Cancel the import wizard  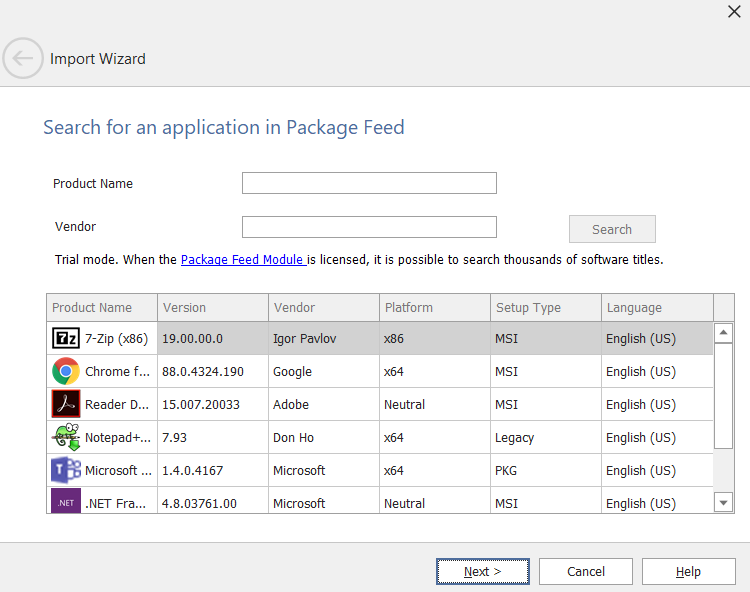tap(586, 572)
